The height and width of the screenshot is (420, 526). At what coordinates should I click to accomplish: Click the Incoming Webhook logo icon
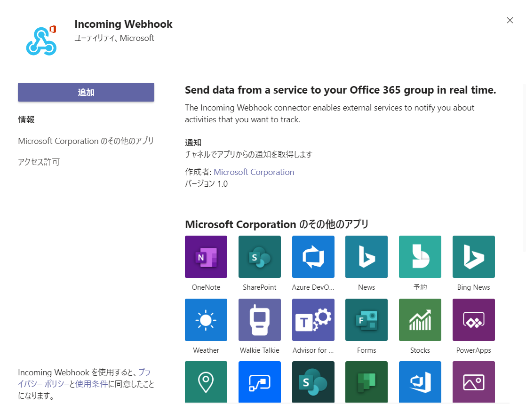point(41,40)
